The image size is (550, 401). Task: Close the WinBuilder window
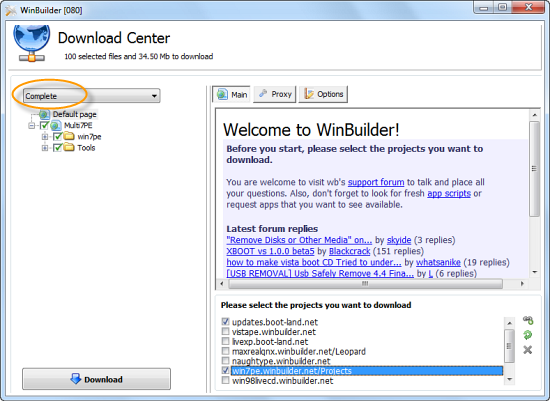click(529, 7)
